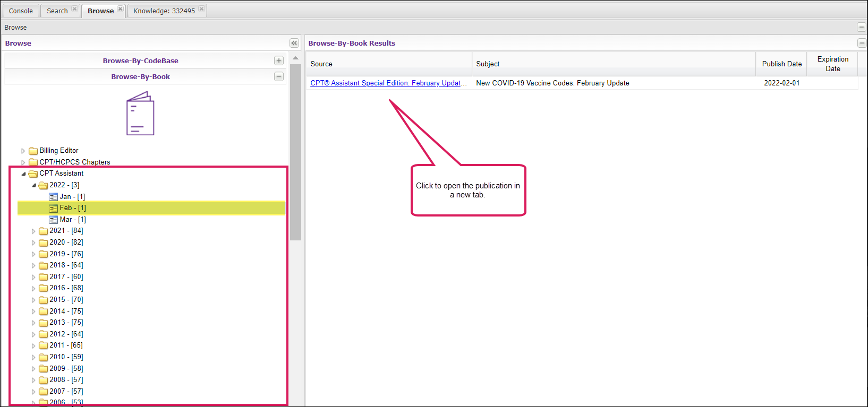The image size is (868, 407).
Task: Switch to the Search tab
Action: [57, 11]
